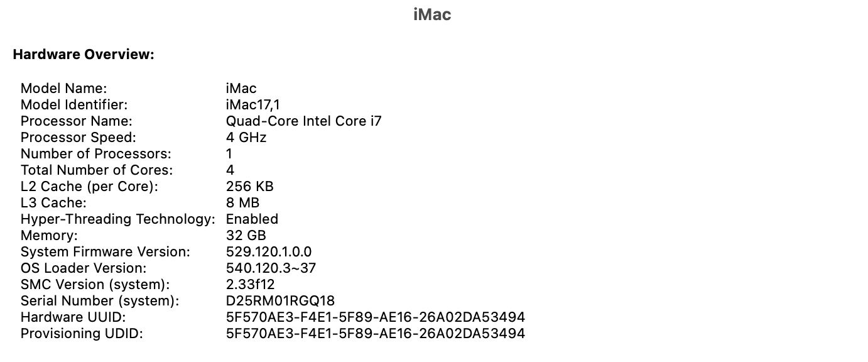Select the Hardware Overview heading

click(x=84, y=55)
